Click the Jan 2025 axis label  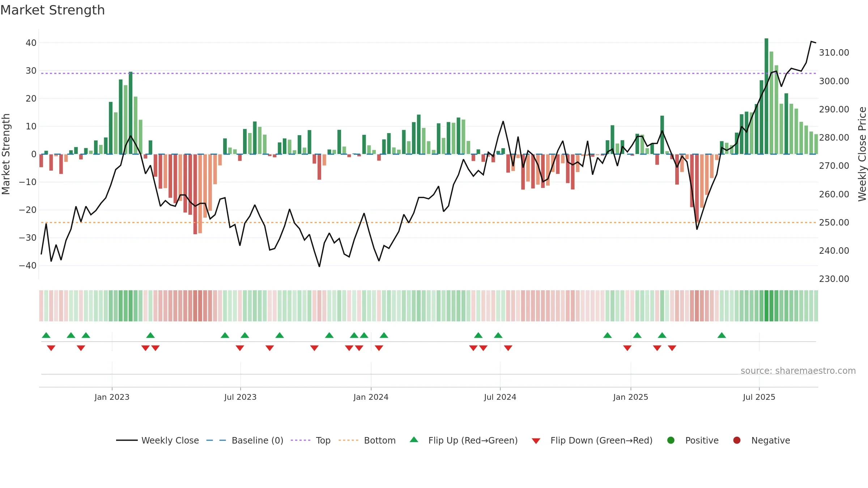[x=630, y=397]
